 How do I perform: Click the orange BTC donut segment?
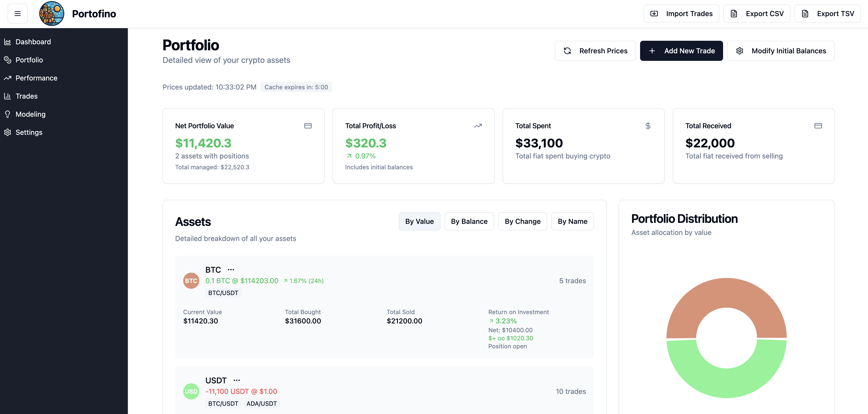(726, 293)
